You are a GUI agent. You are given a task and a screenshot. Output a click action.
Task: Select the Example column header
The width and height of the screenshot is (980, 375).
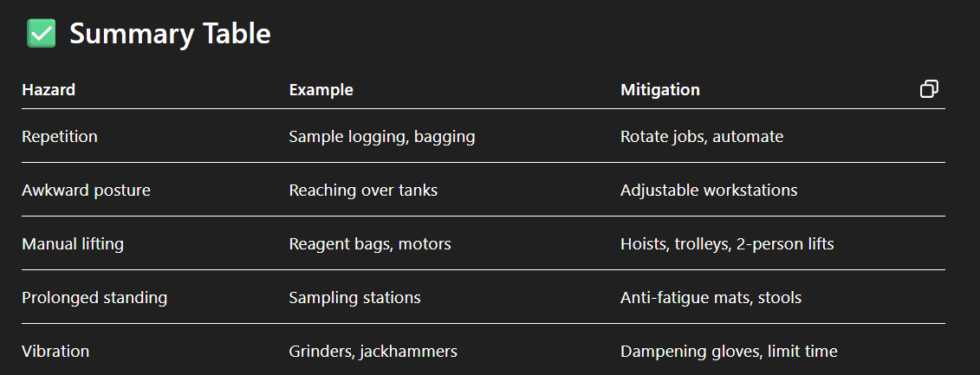(x=321, y=90)
